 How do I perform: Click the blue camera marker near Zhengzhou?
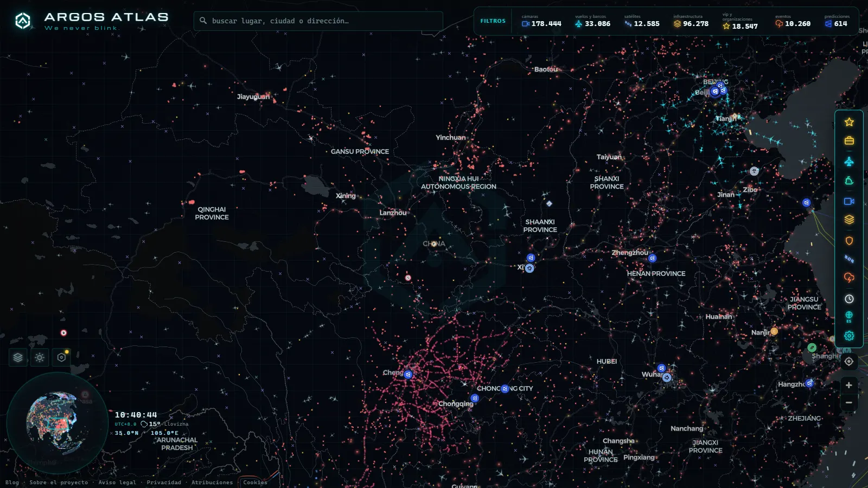click(x=653, y=258)
